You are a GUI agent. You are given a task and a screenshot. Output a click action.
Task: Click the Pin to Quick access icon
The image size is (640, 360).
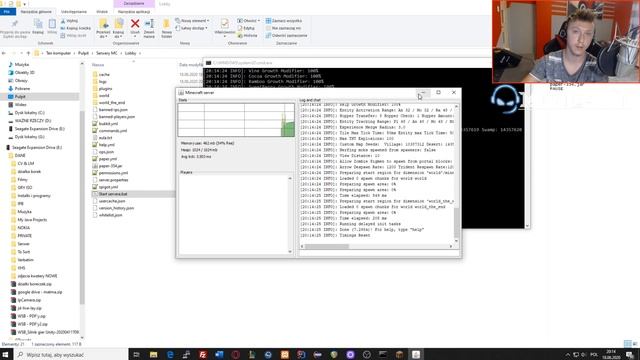[x=15, y=24]
